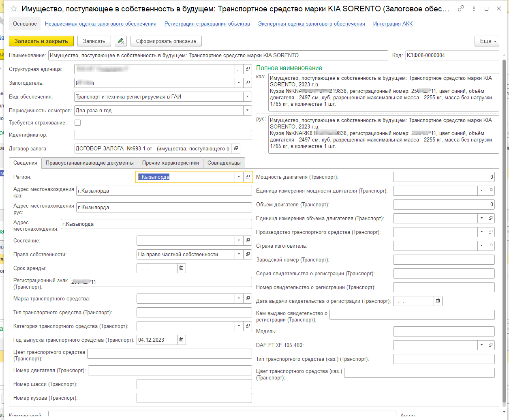Open Права собственности value with open icon
Image resolution: width=509 pixels, height=420 pixels.
coord(248,255)
